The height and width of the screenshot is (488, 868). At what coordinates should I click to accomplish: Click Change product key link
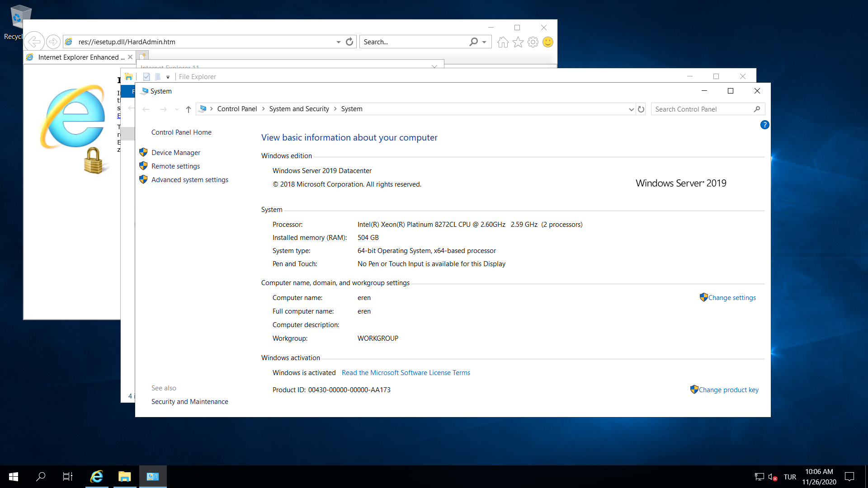tap(729, 390)
